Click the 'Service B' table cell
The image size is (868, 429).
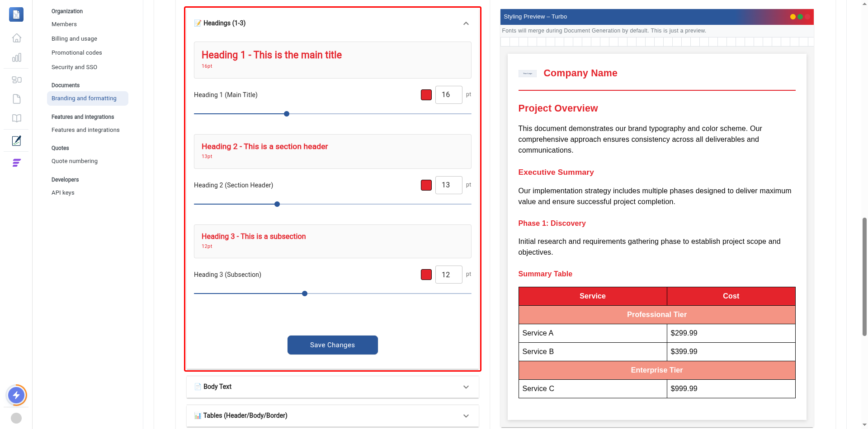tap(593, 352)
